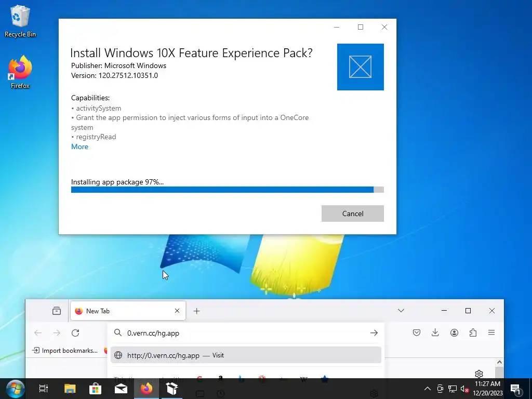Switch to Firefox on taskbar
532x399 pixels.
147,389
